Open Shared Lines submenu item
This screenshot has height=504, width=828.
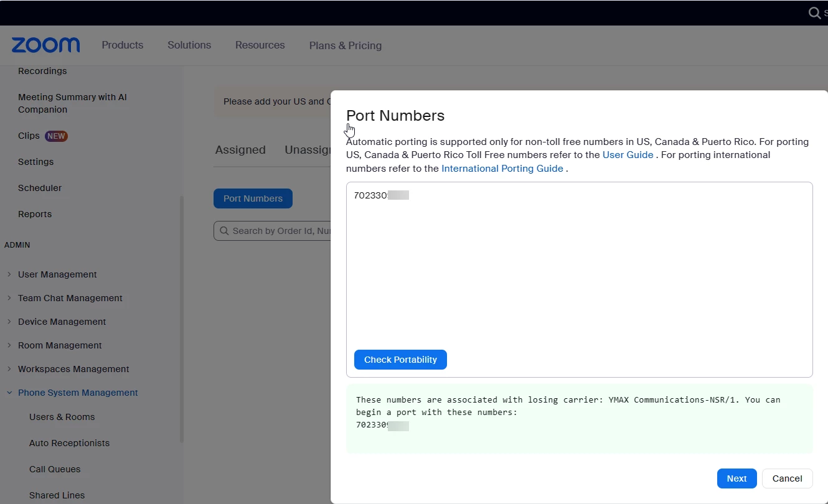[57, 495]
